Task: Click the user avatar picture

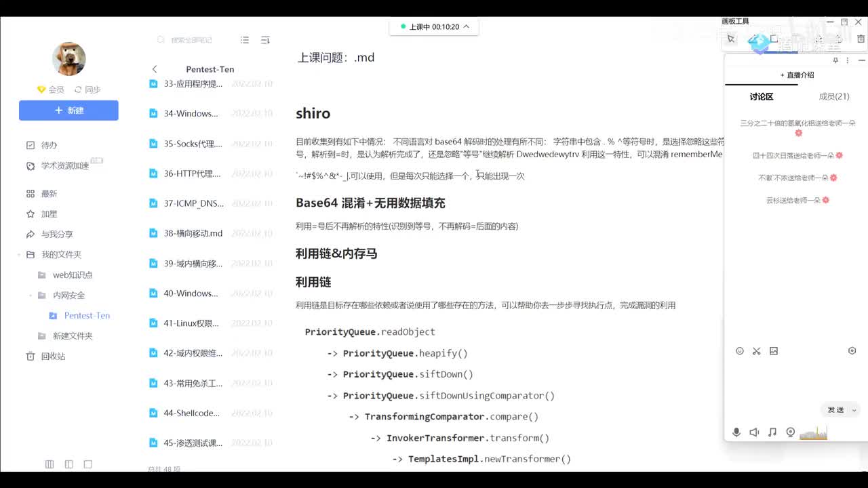Action: coord(68,59)
